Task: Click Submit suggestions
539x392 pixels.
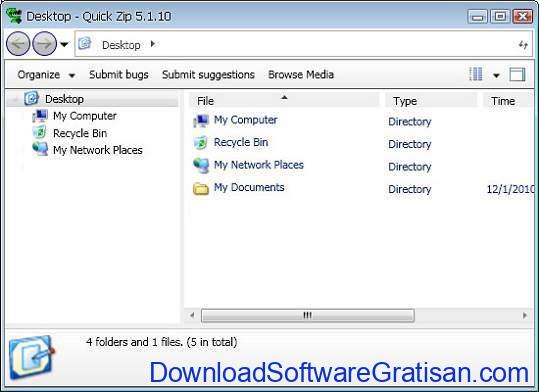Action: 208,75
